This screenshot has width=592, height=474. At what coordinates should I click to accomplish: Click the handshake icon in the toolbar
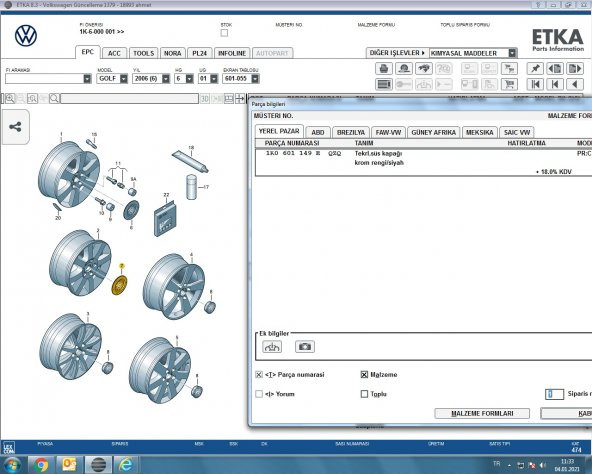pyautogui.click(x=424, y=69)
